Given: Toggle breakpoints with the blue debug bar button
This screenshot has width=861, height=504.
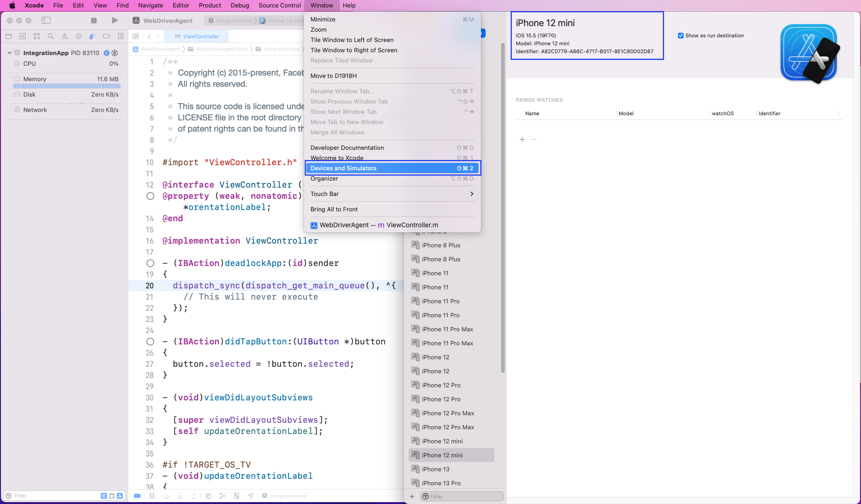Looking at the screenshot, I should (137, 496).
